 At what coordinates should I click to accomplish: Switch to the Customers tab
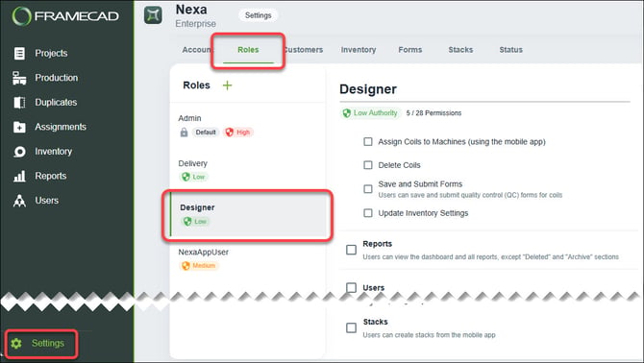point(304,50)
